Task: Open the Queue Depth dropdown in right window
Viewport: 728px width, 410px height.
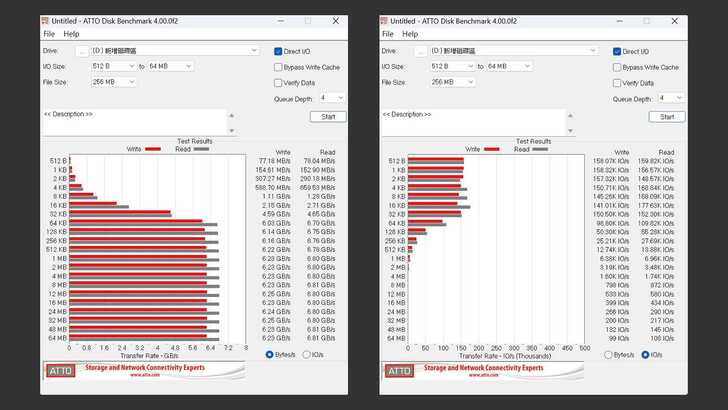Action: 670,98
